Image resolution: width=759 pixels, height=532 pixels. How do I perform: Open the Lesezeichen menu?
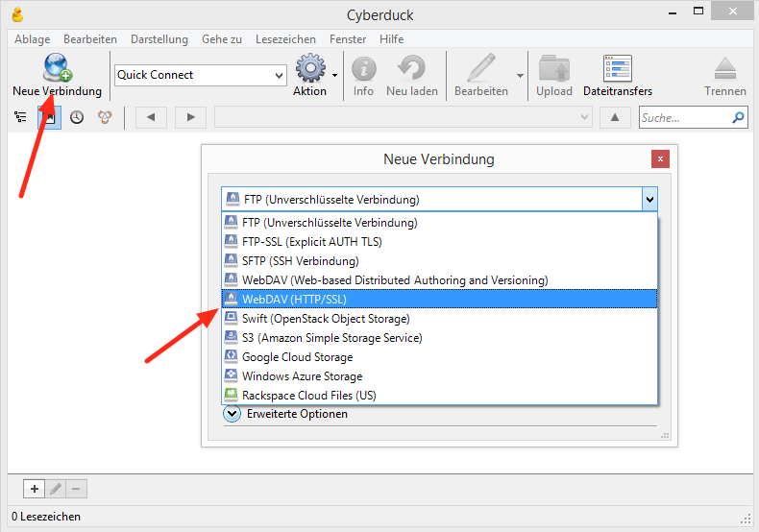coord(285,39)
